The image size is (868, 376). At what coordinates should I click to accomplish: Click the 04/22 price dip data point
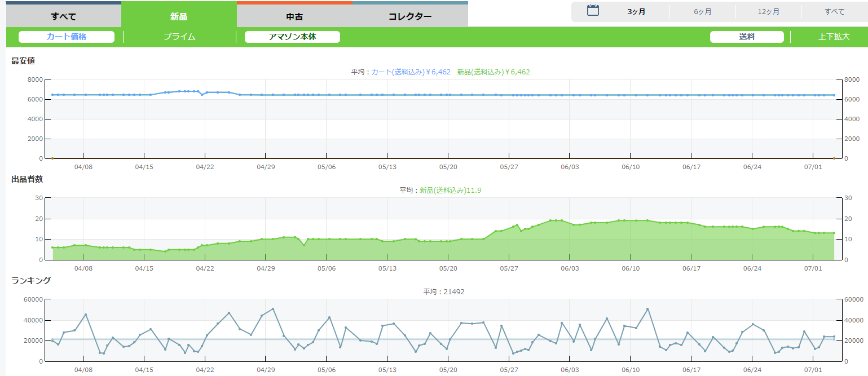pyautogui.click(x=202, y=94)
